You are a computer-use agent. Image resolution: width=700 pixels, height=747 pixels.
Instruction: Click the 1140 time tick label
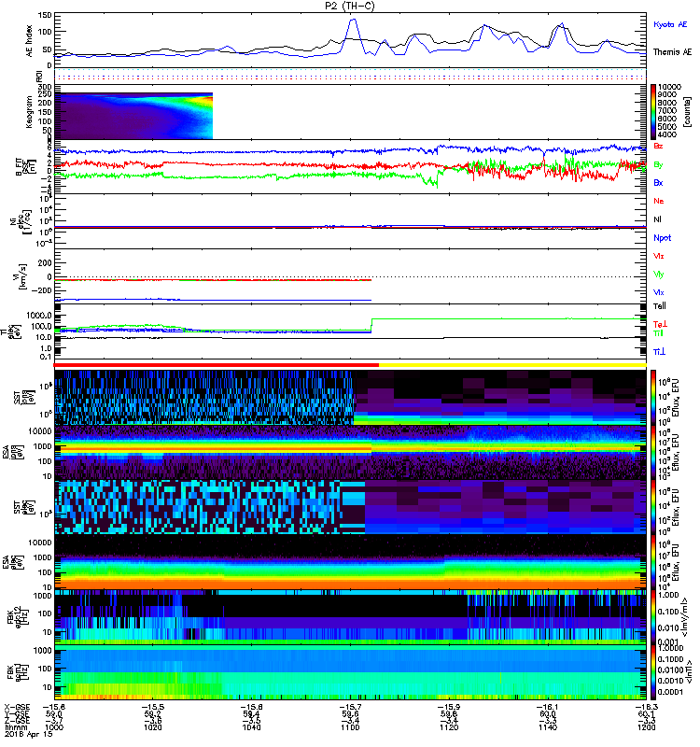(548, 727)
